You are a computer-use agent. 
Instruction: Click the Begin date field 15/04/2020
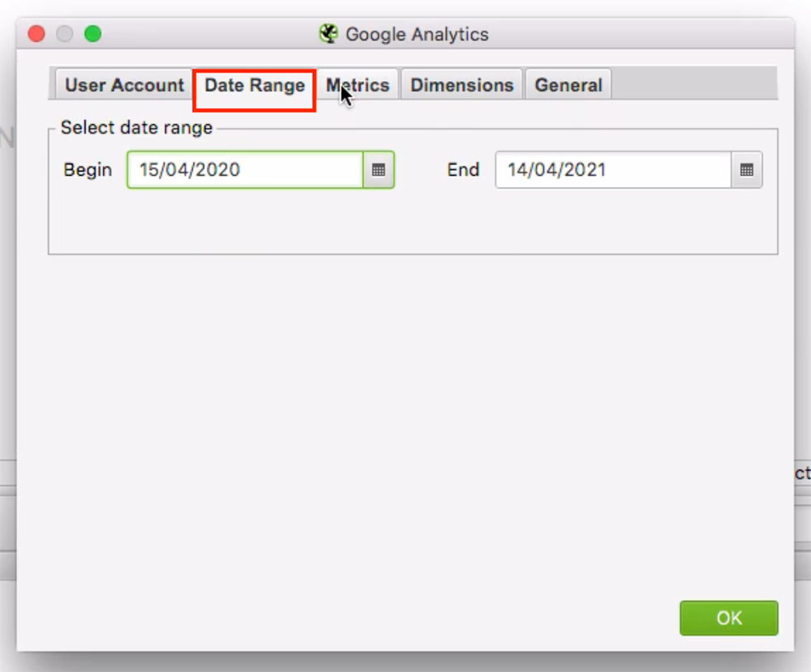[x=245, y=169]
